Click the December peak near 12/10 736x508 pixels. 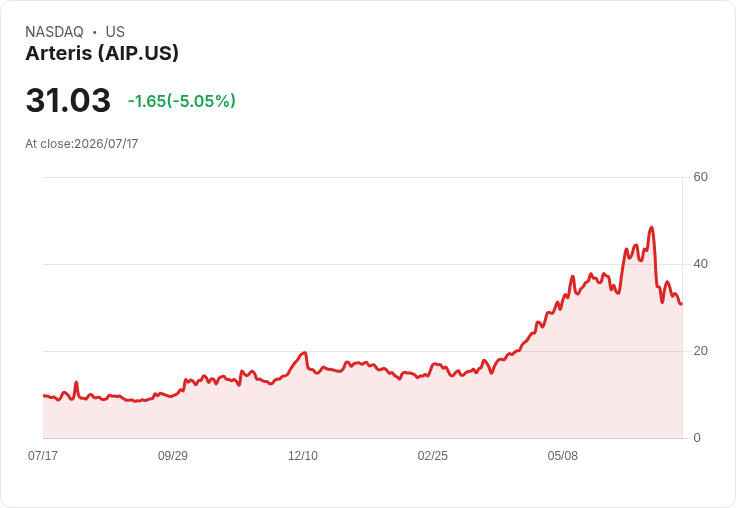(x=305, y=353)
